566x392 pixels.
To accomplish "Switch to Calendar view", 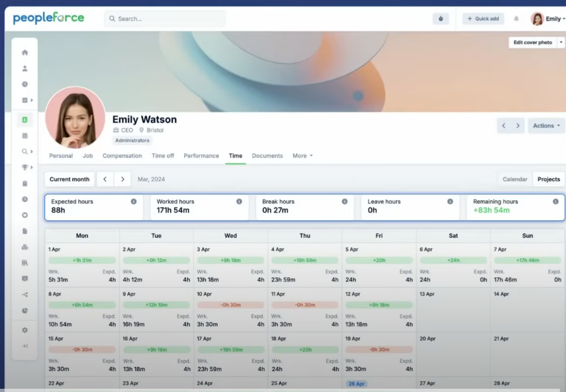I will coord(514,179).
